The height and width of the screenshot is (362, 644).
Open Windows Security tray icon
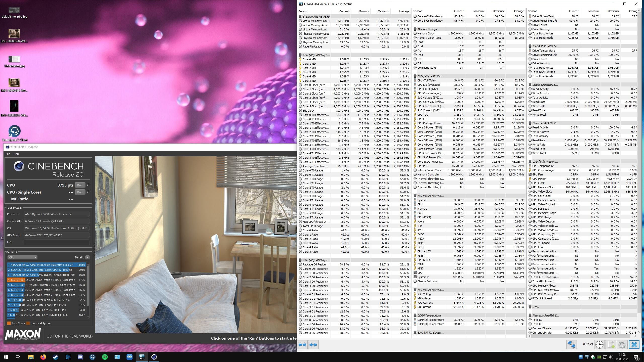593,357
